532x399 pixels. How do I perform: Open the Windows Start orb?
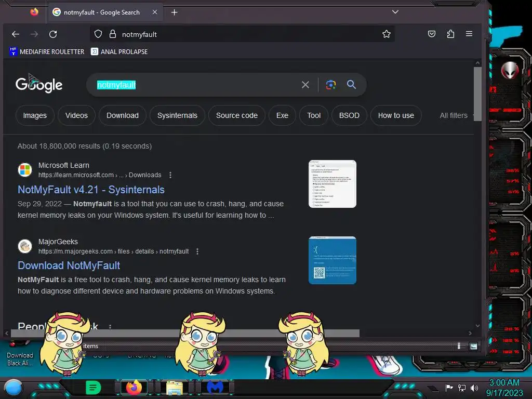click(13, 388)
